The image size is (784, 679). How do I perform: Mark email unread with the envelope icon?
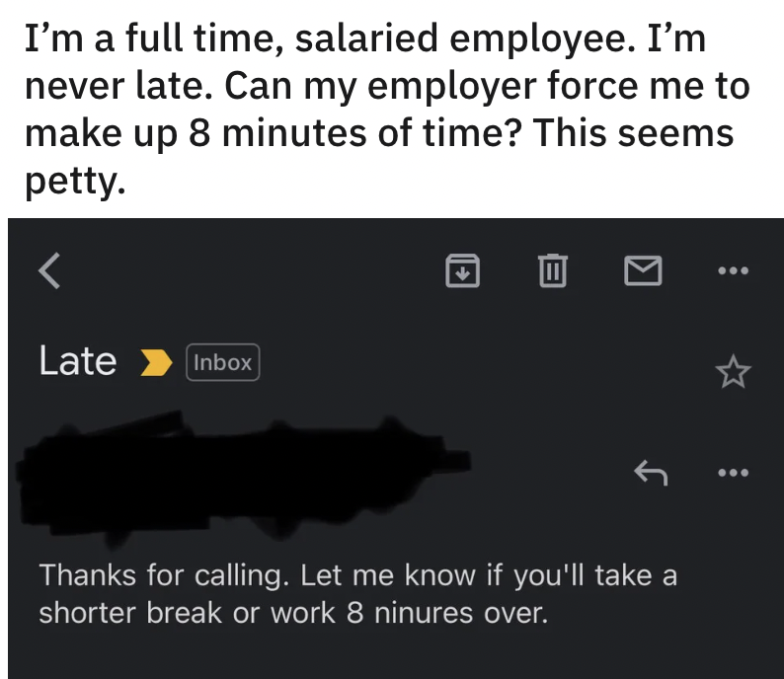pos(645,268)
